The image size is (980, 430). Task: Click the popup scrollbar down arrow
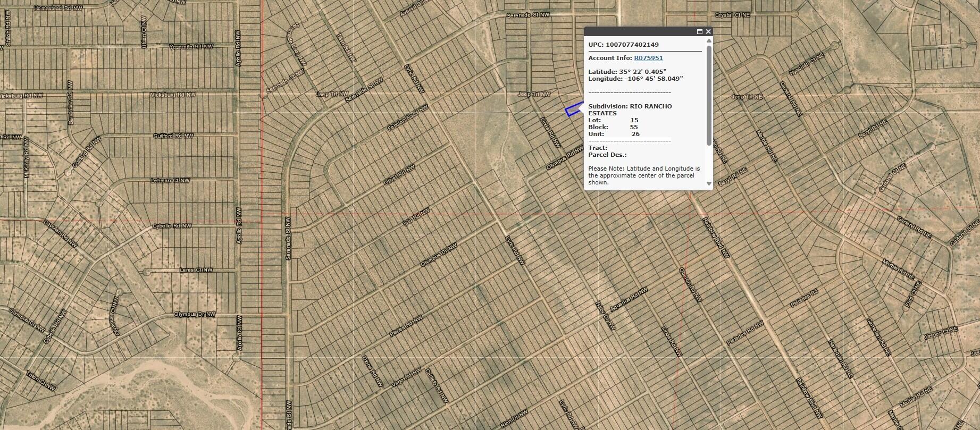coord(709,183)
